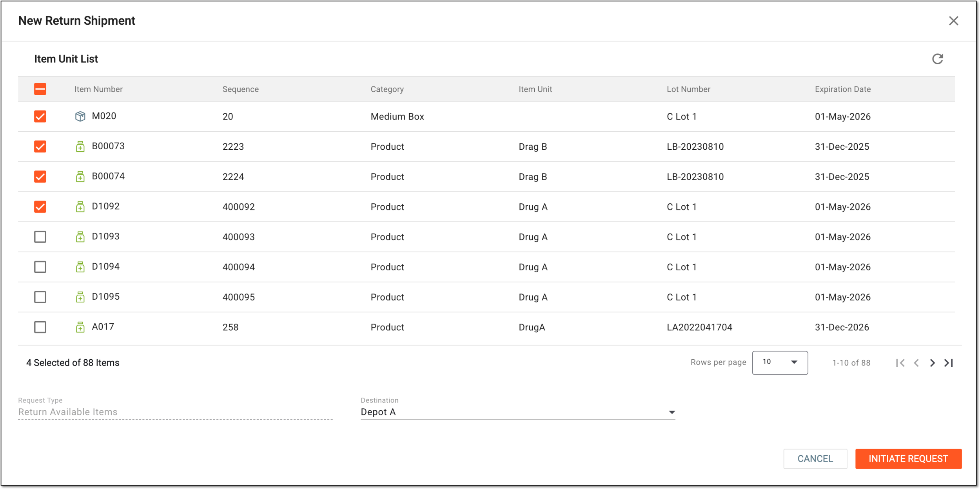
Task: Click the product icon beside D1093
Action: coord(80,237)
